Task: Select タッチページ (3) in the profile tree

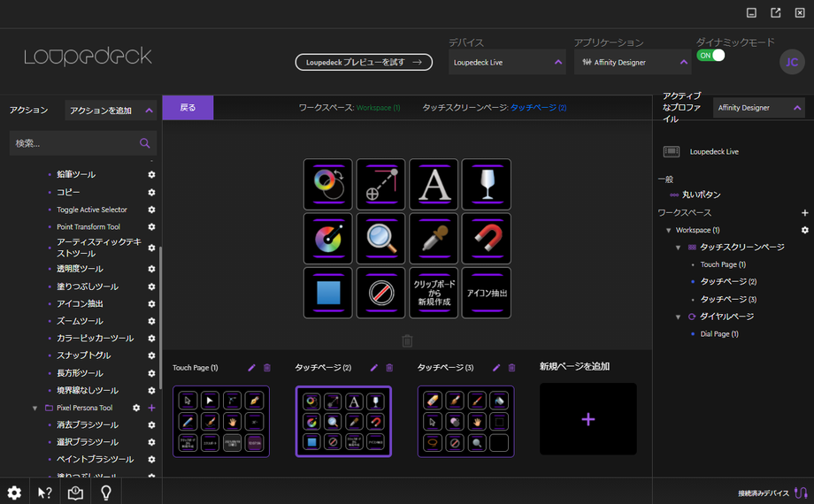Action: [728, 299]
